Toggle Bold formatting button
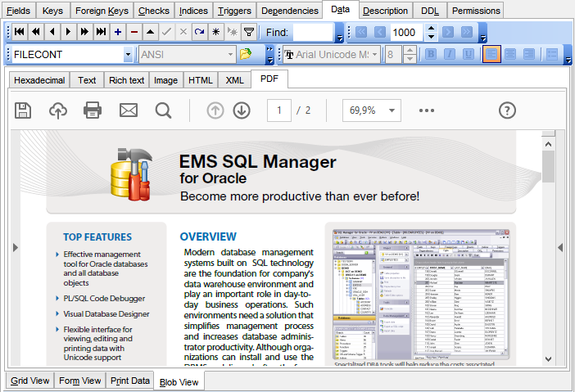Image resolution: width=575 pixels, height=392 pixels. 431,54
